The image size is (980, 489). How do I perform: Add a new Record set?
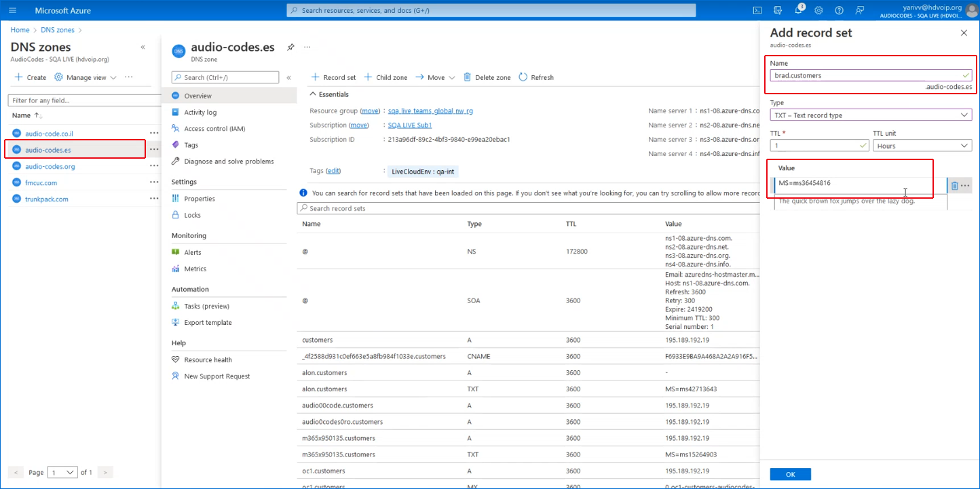click(333, 77)
